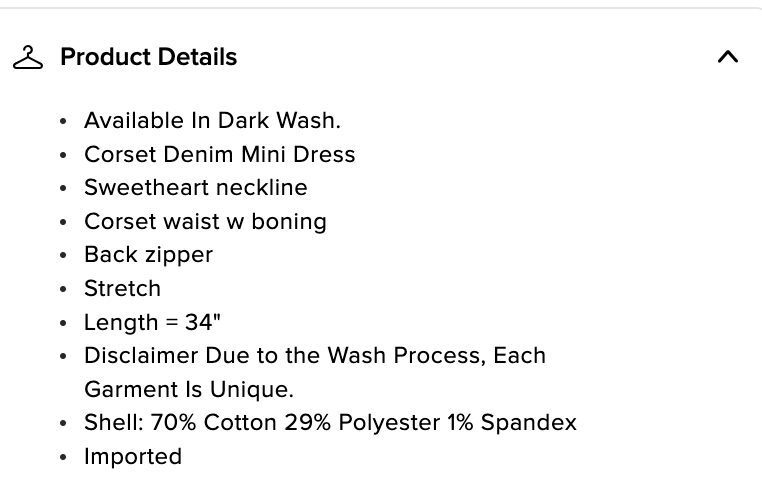This screenshot has height=494, width=762.
Task: Select the 'Corset Denim Mini Dress' text
Action: pos(219,155)
